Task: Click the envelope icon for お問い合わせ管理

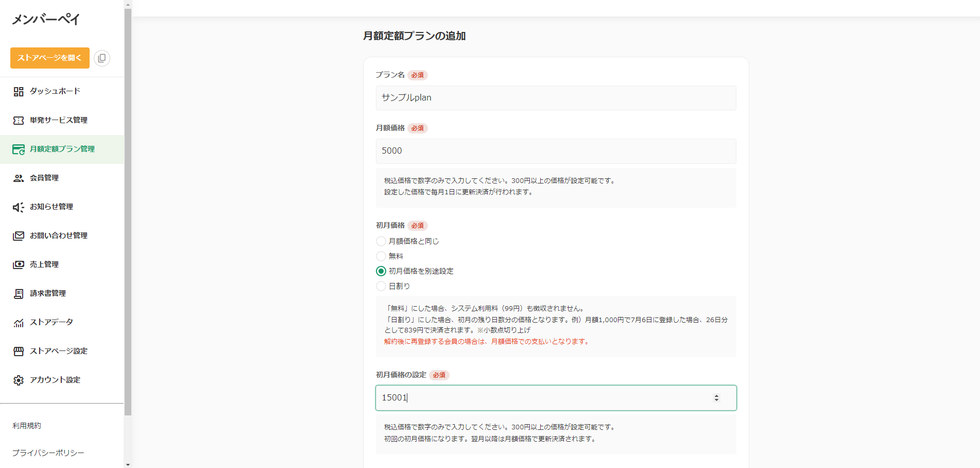Action: click(19, 236)
